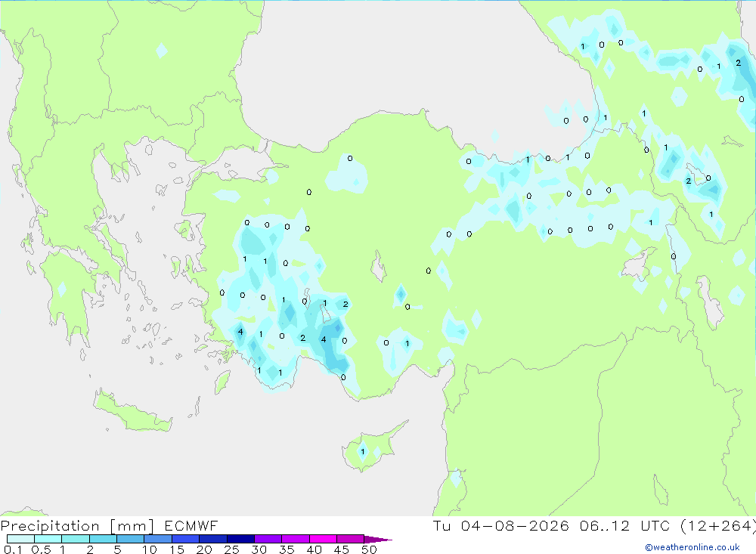
Task: Click the '(12+264)' forecast offset text
Action: (x=718, y=526)
